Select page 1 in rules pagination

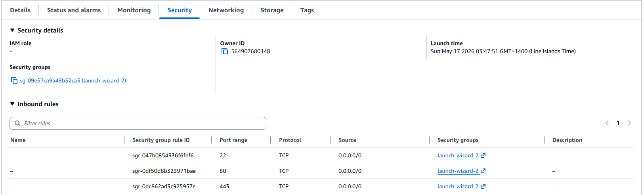click(618, 123)
